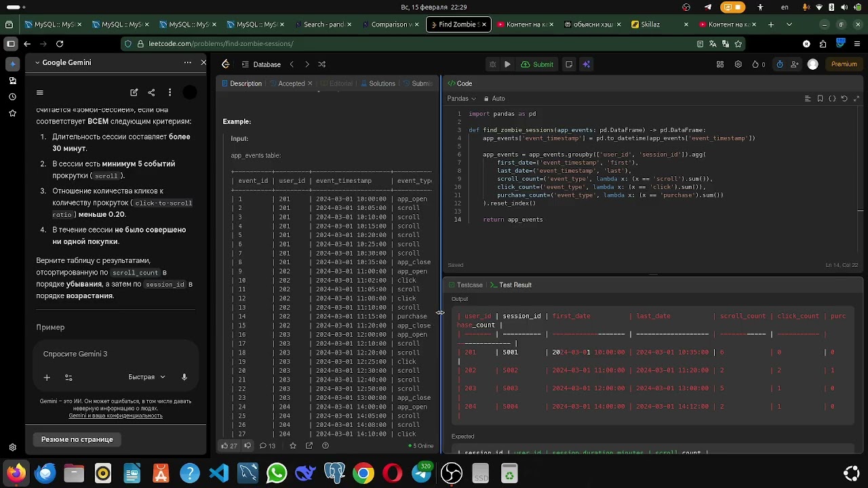868x488 pixels.
Task: Launch the purple AI sparkle assistant icon
Action: (587, 64)
